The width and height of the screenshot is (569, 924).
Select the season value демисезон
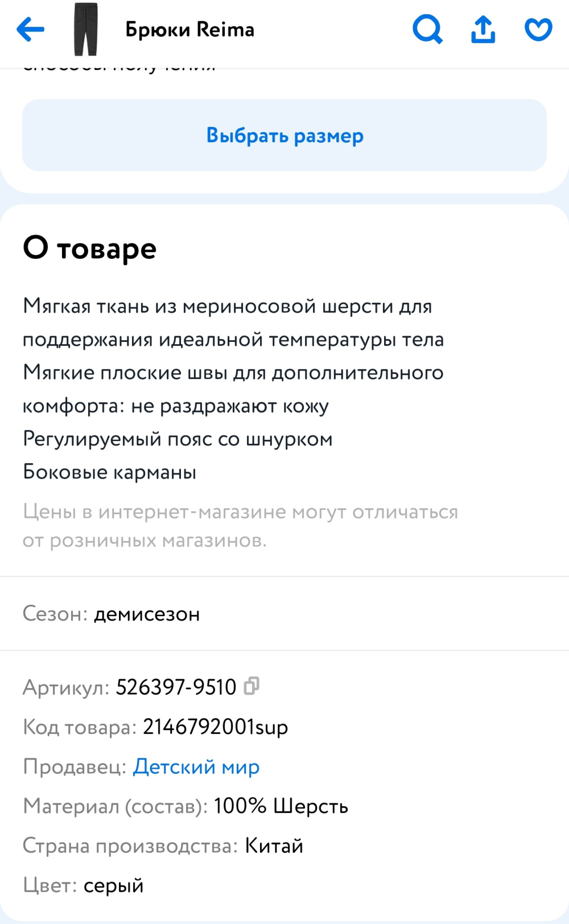[x=147, y=614]
